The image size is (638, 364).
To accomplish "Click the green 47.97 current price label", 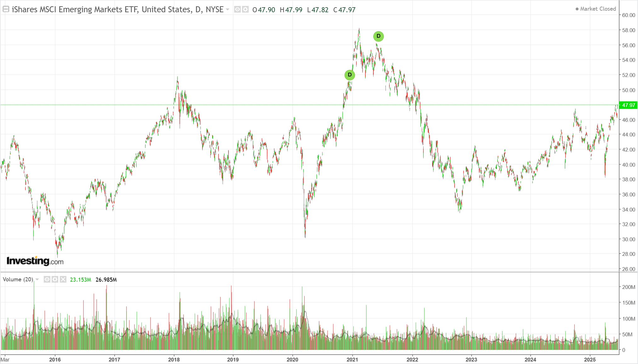I will click(x=628, y=105).
